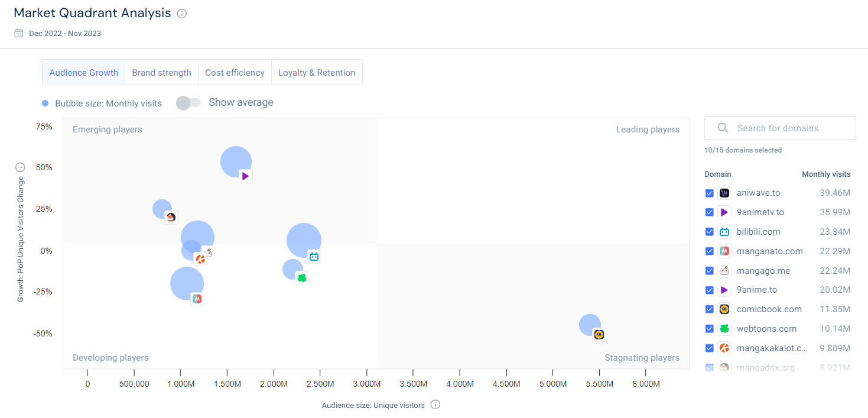The width and height of the screenshot is (868, 418).
Task: Click the comicbook.com domain name
Action: click(x=769, y=309)
